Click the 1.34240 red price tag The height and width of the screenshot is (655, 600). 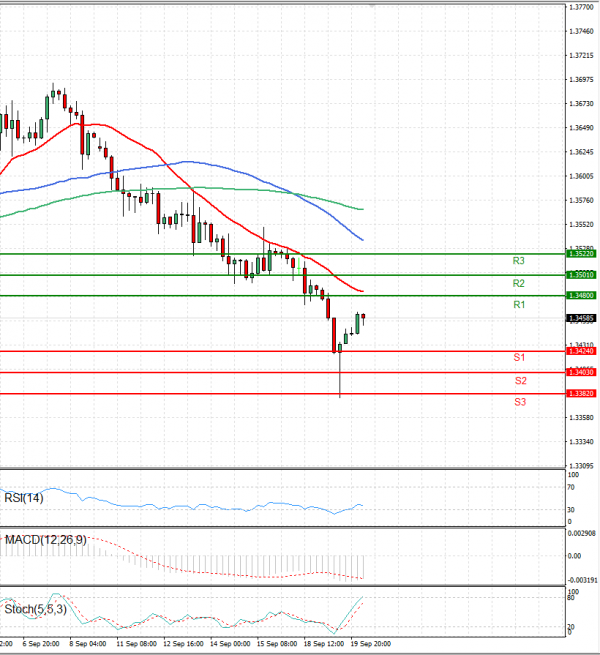(580, 352)
